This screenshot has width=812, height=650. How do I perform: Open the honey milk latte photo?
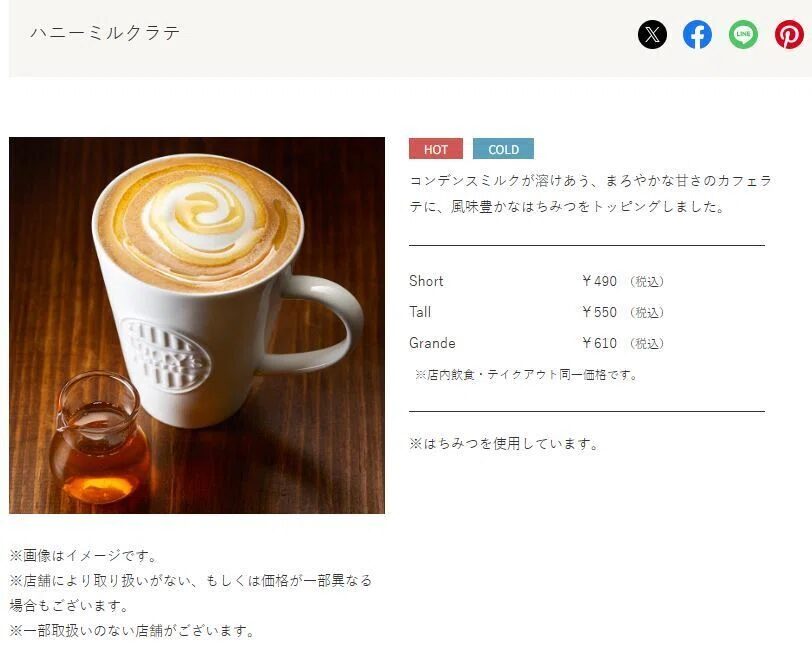tap(197, 325)
